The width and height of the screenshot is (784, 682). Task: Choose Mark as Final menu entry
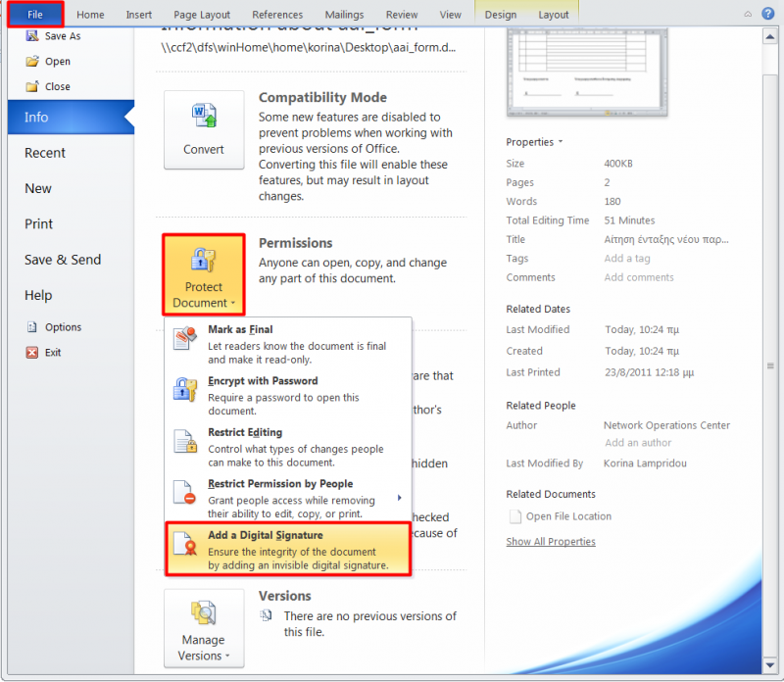pos(288,345)
